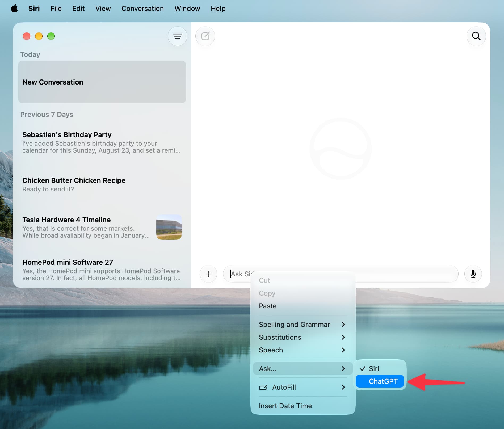504x429 pixels.
Task: Click the Tesla conversation building thumbnail
Action: point(169,227)
